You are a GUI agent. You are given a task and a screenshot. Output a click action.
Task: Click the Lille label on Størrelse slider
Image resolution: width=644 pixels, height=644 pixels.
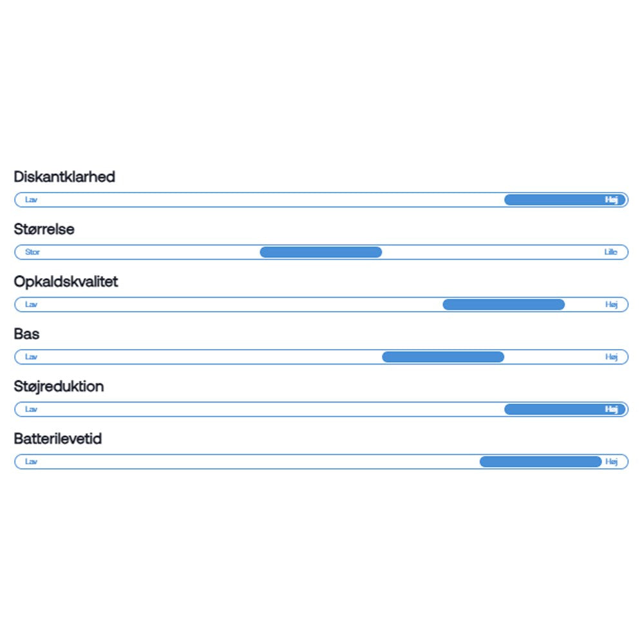pyautogui.click(x=611, y=252)
